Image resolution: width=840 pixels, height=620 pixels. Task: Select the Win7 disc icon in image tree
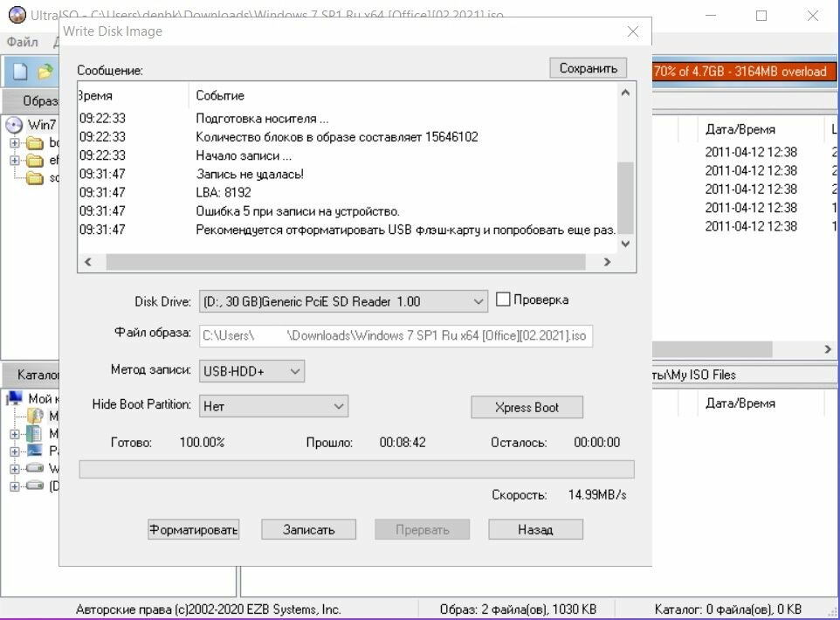coord(14,125)
